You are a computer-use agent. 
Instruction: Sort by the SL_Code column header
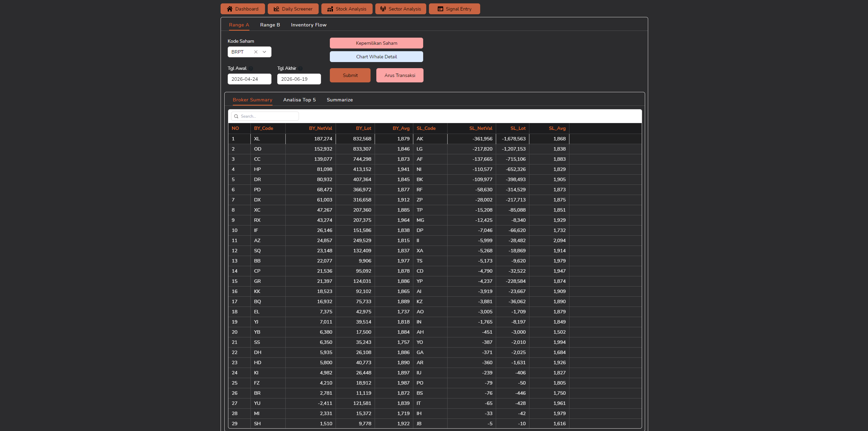point(430,129)
